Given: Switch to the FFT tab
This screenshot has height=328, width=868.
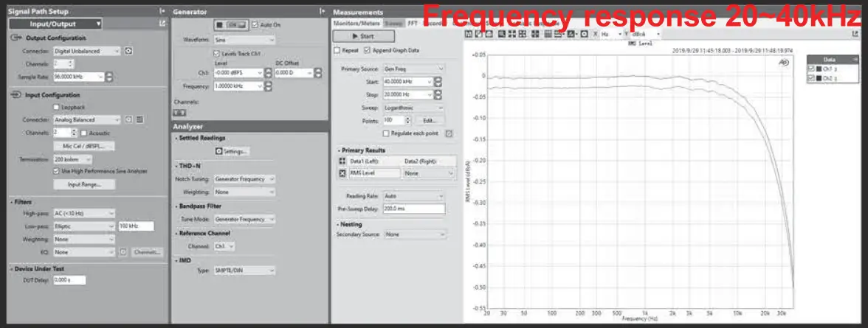Looking at the screenshot, I should (x=413, y=24).
